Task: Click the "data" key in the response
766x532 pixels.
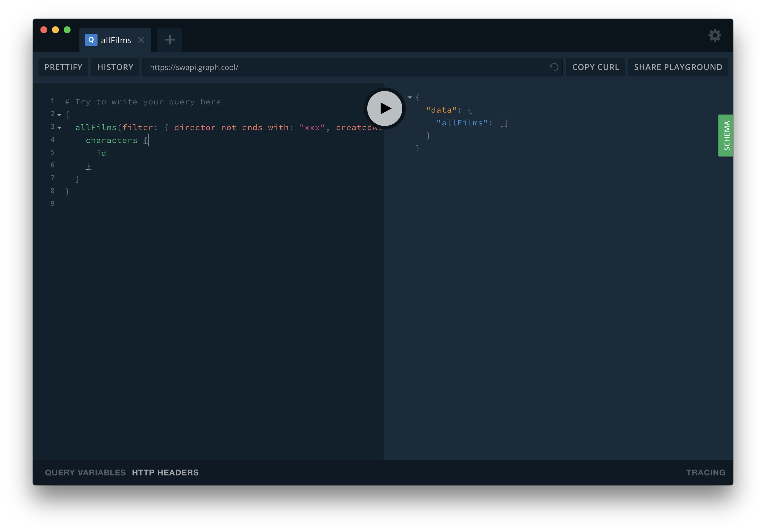Action: 441,110
